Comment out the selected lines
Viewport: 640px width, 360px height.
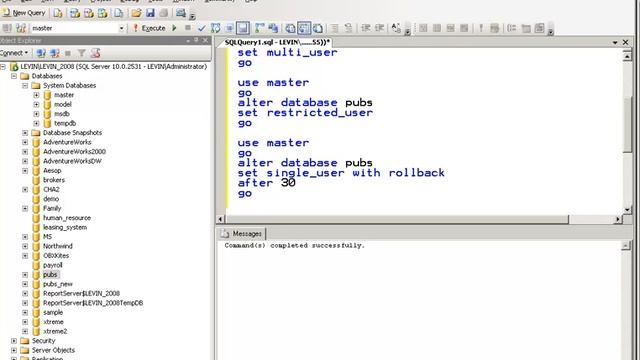pyautogui.click(x=335, y=28)
